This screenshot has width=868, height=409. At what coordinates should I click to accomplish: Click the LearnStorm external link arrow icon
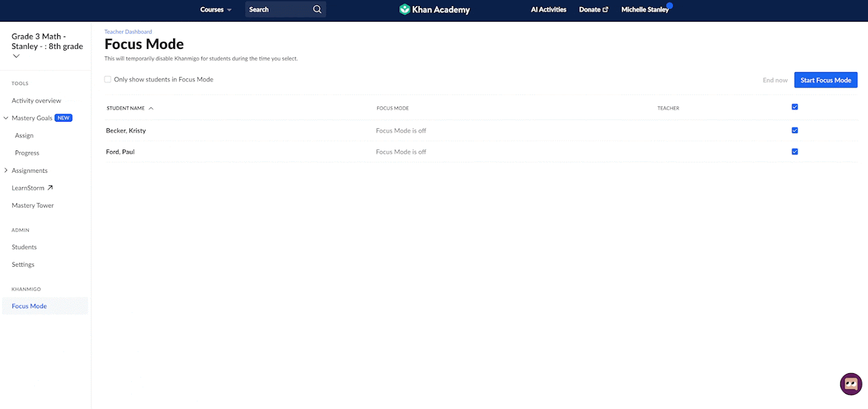click(50, 188)
